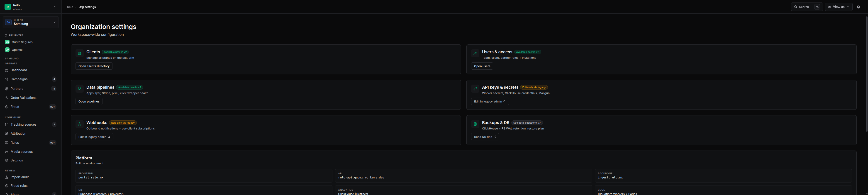Open recent client Optimal
Screen dimensions: 868x195
(17, 50)
